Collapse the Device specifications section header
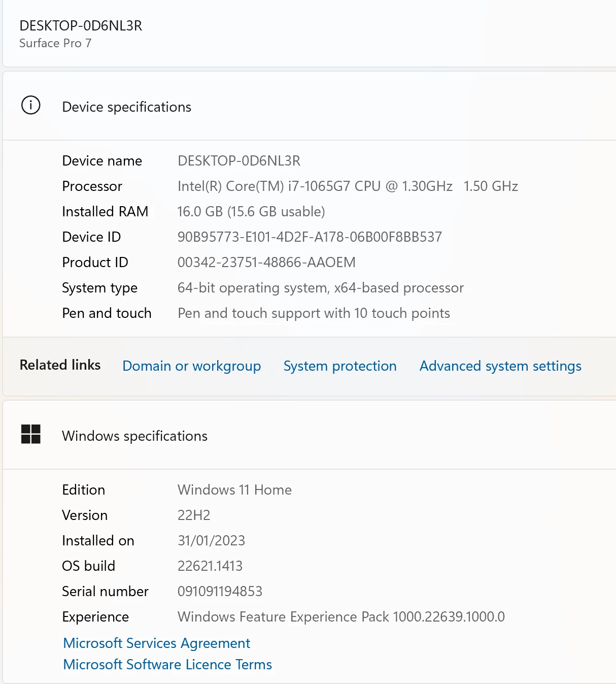 coord(310,106)
